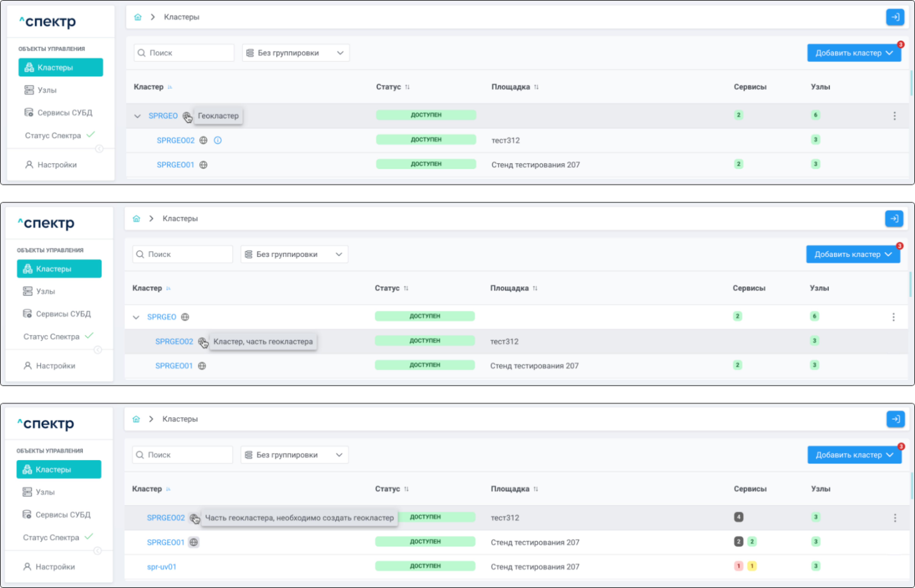Open "Без группировки" dropdown in the spr-uv01 list view
The image size is (915, 588).
coord(294,455)
